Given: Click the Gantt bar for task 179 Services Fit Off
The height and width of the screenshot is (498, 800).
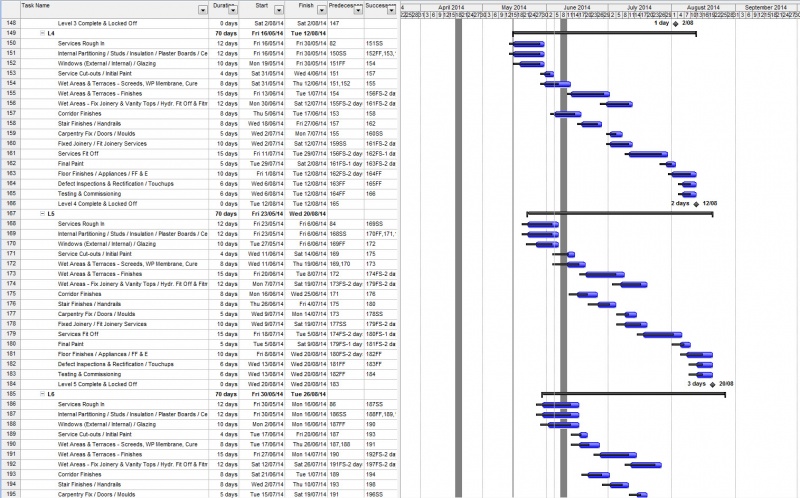Looking at the screenshot, I should (662, 335).
